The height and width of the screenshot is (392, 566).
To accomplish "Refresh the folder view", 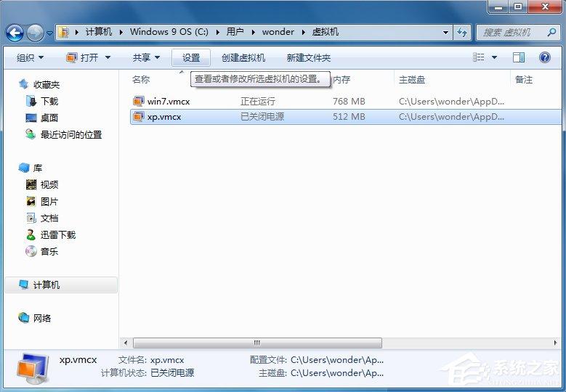I will click(x=462, y=33).
